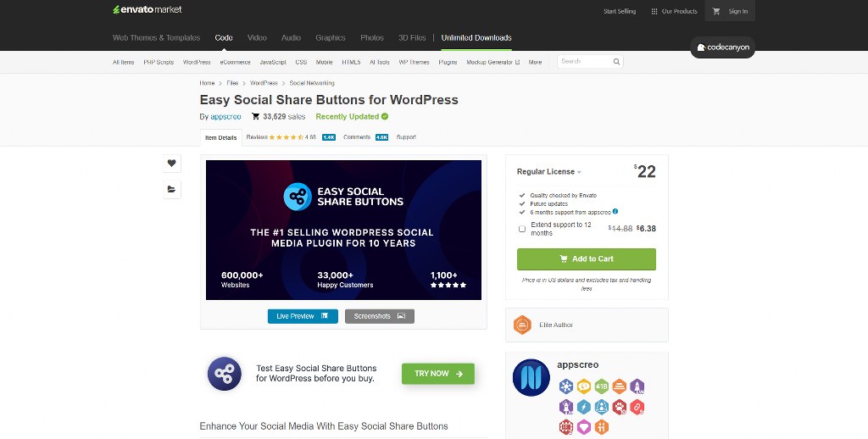Expand the More category menu
Viewport: 868px width, 439px height.
[535, 62]
